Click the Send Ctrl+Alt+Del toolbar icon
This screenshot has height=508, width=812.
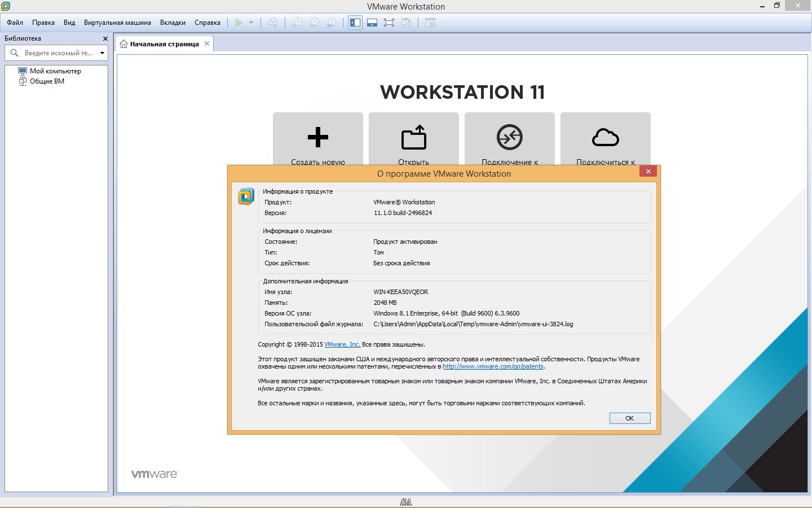[x=273, y=23]
